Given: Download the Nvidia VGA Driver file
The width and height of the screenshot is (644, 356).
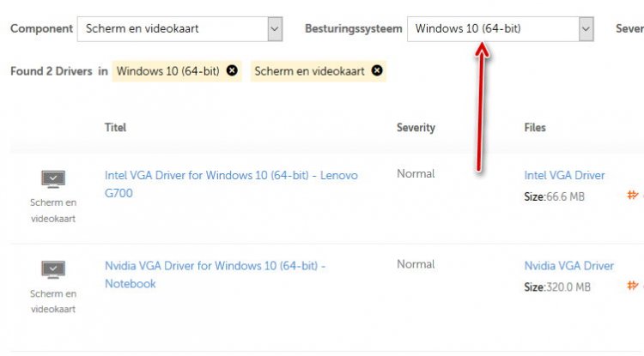Looking at the screenshot, I should (568, 266).
